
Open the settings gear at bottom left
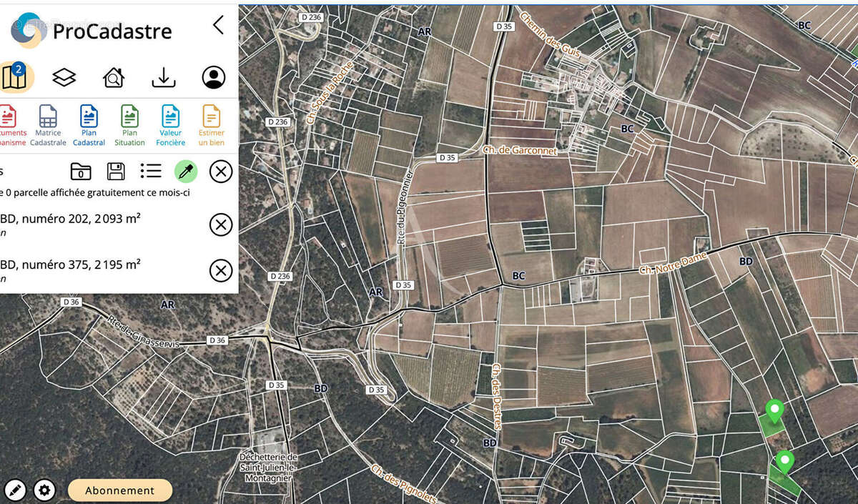click(44, 490)
